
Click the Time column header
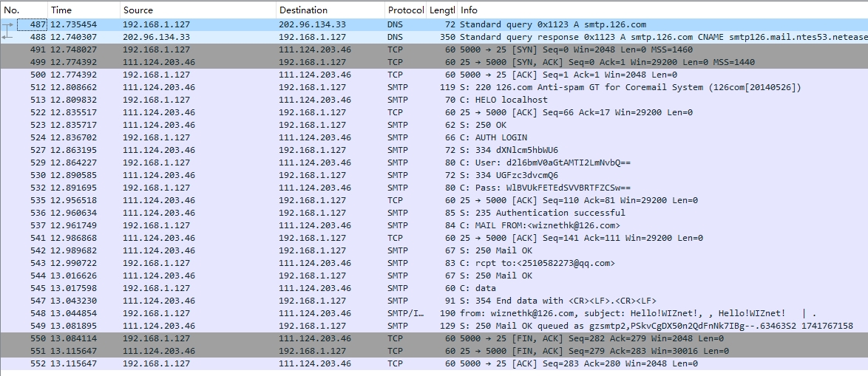pyautogui.click(x=81, y=10)
